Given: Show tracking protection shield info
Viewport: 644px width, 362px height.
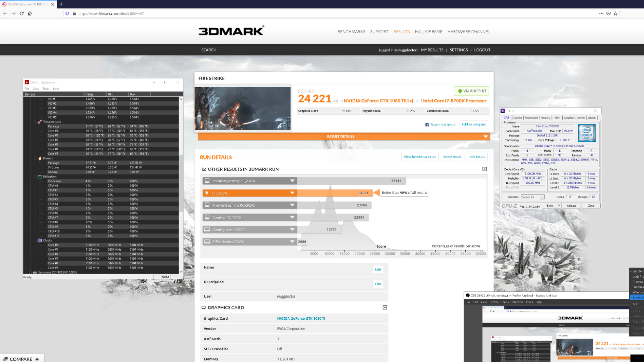Looking at the screenshot, I should [x=67, y=13].
